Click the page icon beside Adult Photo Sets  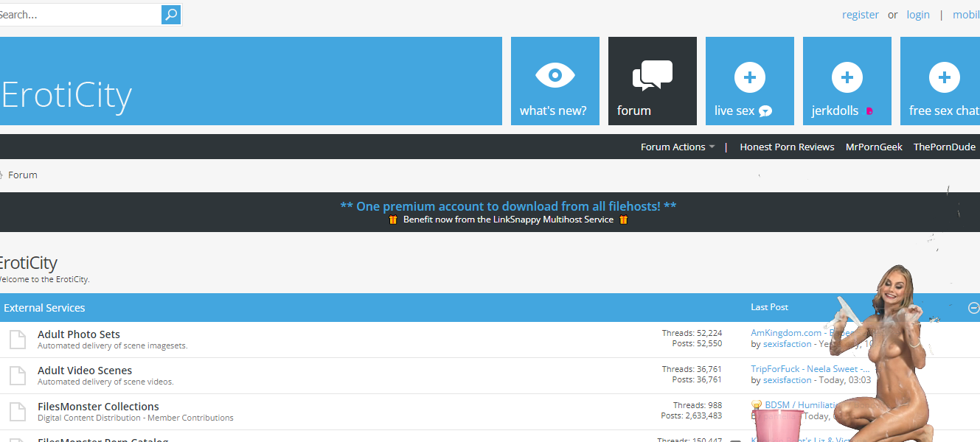[17, 340]
